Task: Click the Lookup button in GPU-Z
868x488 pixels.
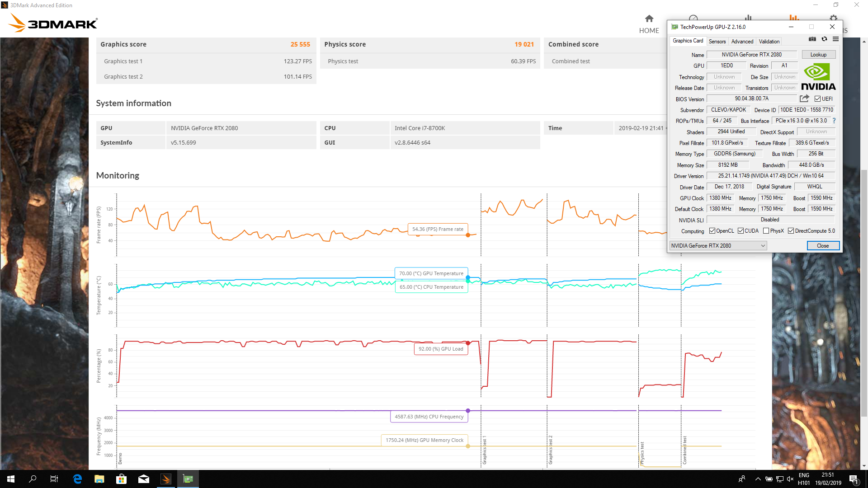Action: (x=818, y=55)
